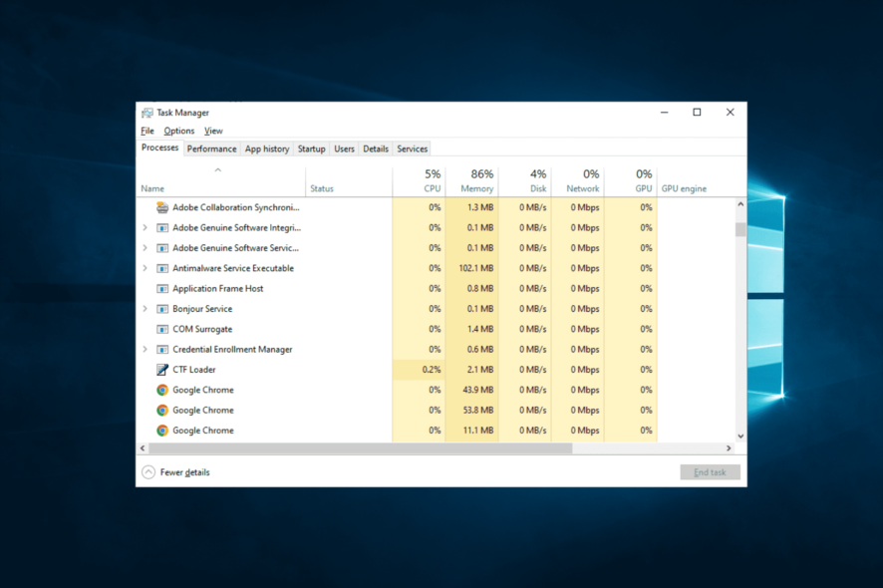Click the COM Surrogate process icon

coord(161,329)
